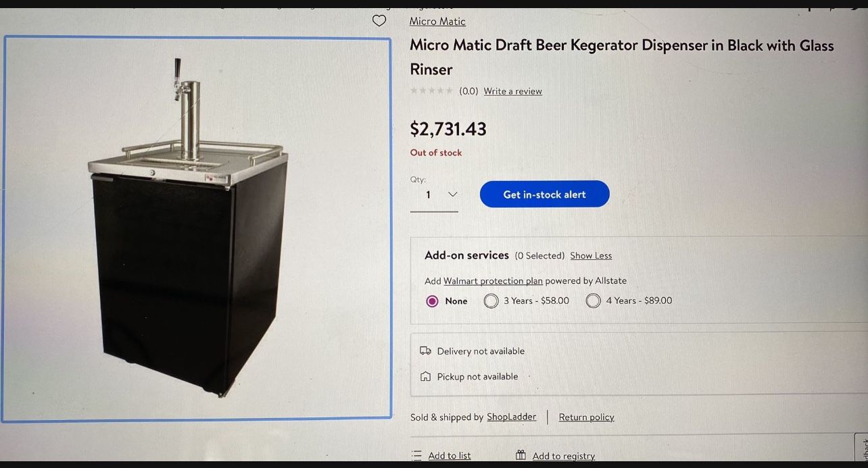Choose the 4 Years - $89.00 protection plan

click(593, 301)
